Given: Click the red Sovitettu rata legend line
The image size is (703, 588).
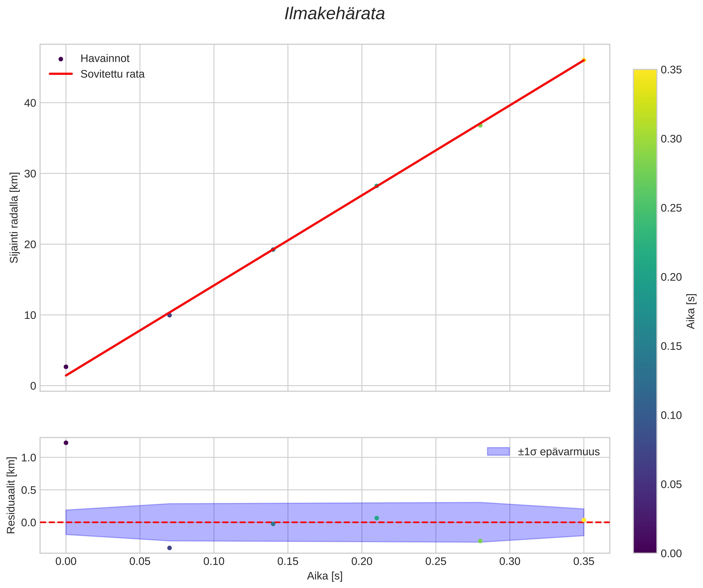Looking at the screenshot, I should click(61, 74).
